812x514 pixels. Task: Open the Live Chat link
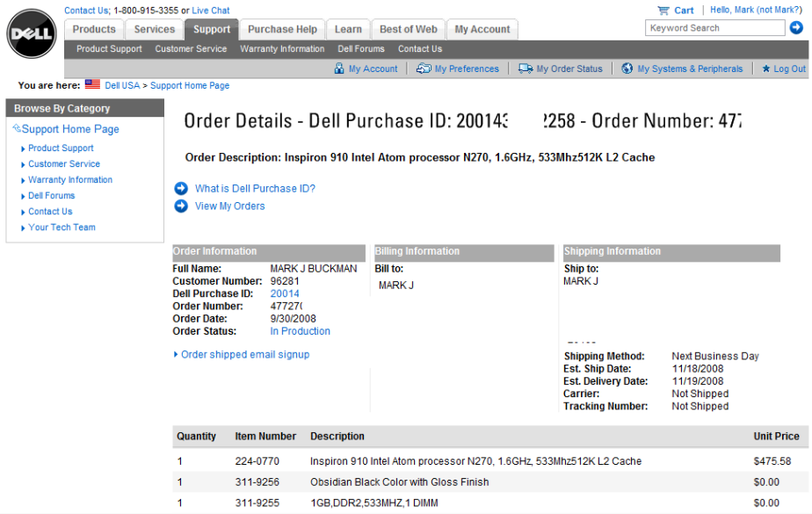click(211, 11)
